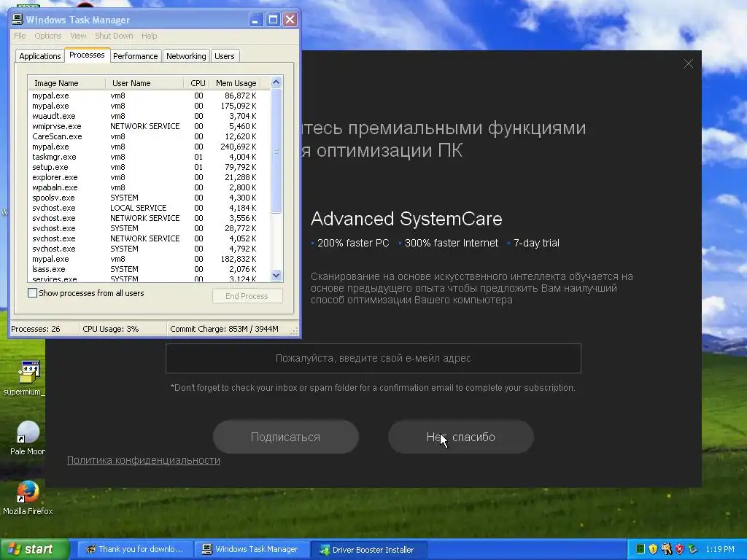747x560 pixels.
Task: Switch to the Applications tab
Action: [40, 55]
